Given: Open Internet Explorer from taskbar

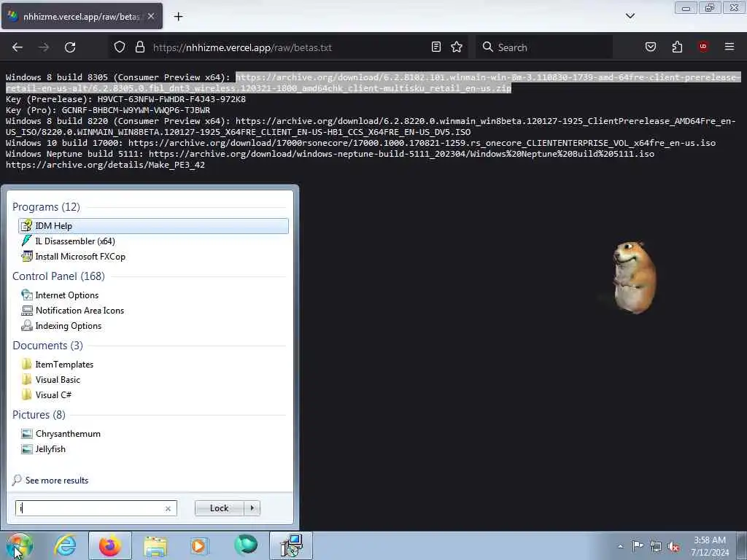Looking at the screenshot, I should pos(65,545).
